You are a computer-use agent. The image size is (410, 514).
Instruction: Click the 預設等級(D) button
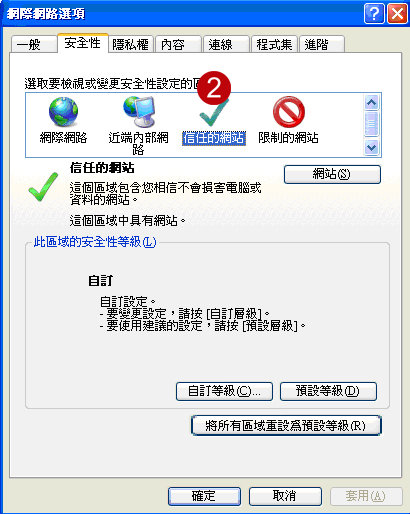click(x=328, y=391)
